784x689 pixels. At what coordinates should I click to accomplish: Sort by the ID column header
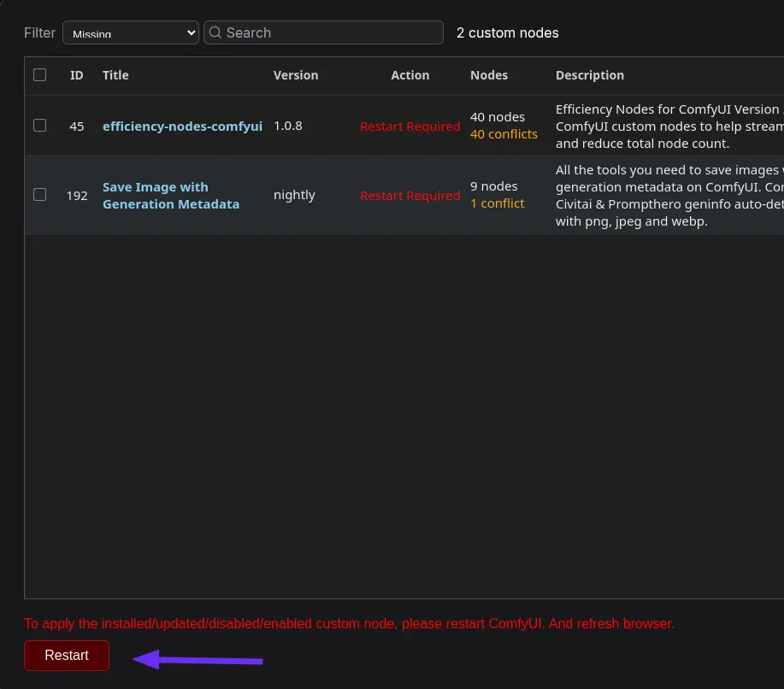pos(77,75)
